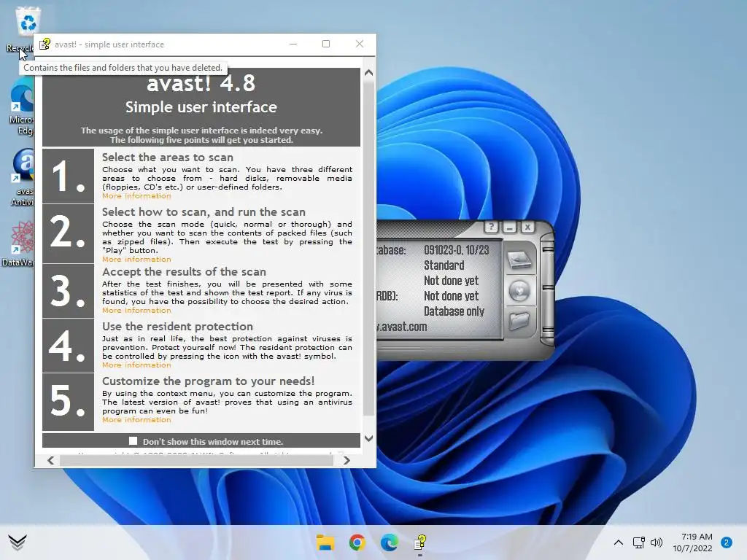Click the Select the areas to scan heading

(168, 157)
